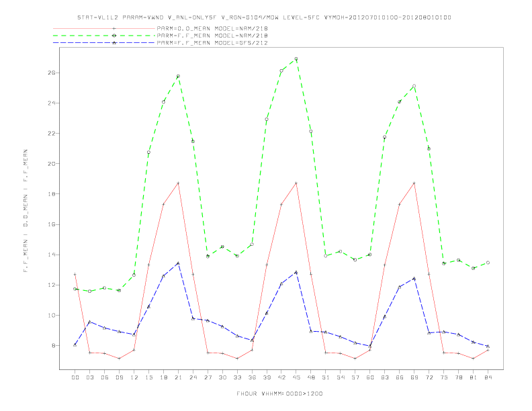The height and width of the screenshot is (411, 532).
Task: Click y-axis tick label 26
Action: (51, 73)
